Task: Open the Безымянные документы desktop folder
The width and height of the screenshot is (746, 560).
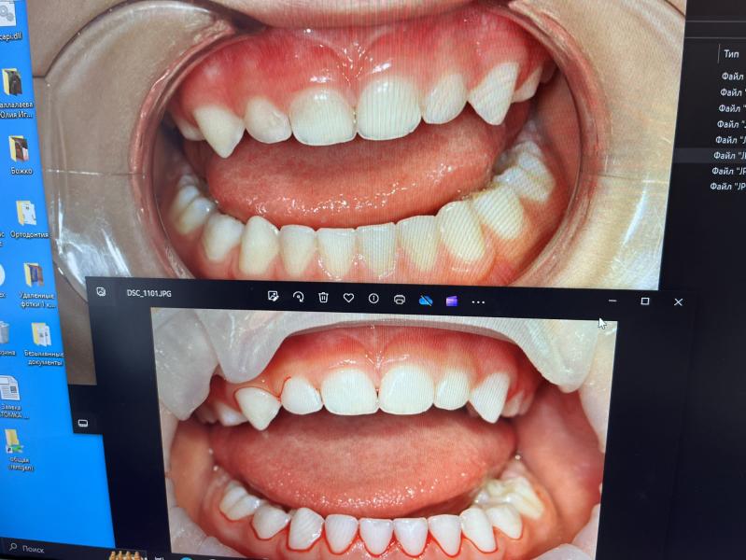Action: (x=42, y=341)
